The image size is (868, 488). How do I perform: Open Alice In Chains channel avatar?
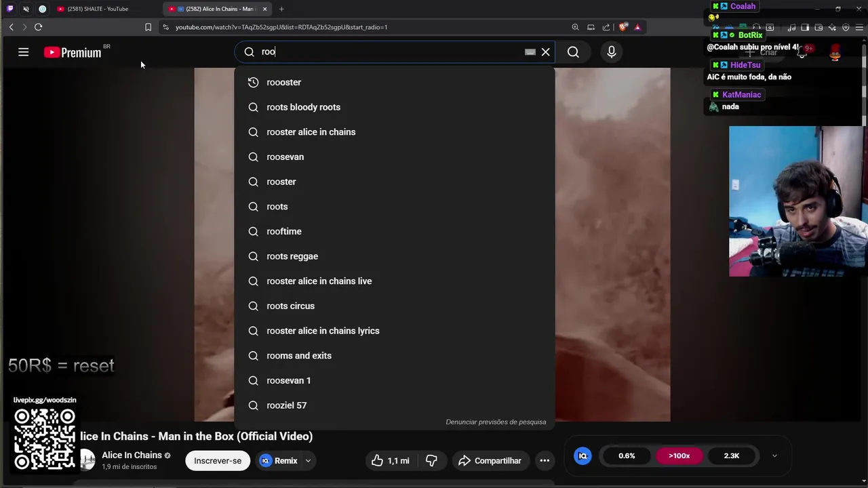pyautogui.click(x=87, y=460)
